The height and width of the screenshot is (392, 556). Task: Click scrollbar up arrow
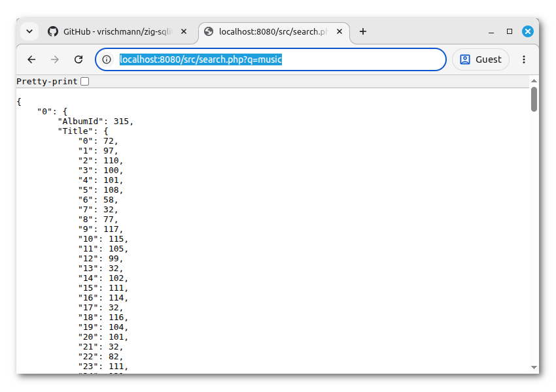(534, 81)
